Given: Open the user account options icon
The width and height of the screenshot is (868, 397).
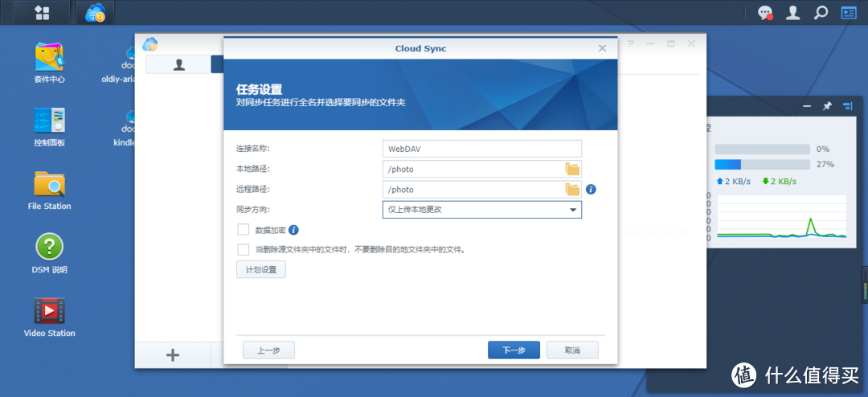Looking at the screenshot, I should pyautogui.click(x=793, y=13).
